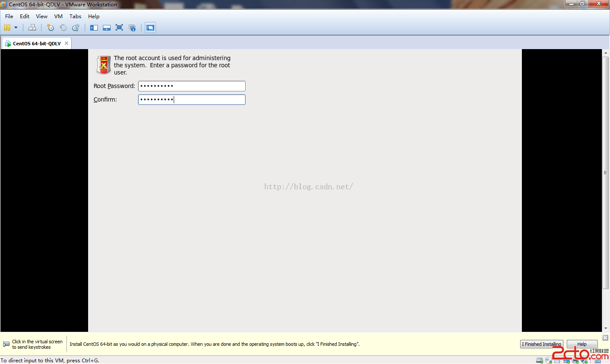This screenshot has height=364, width=610.
Task: Click 'Click in the virtual screen' hint text
Action: pyautogui.click(x=37, y=345)
